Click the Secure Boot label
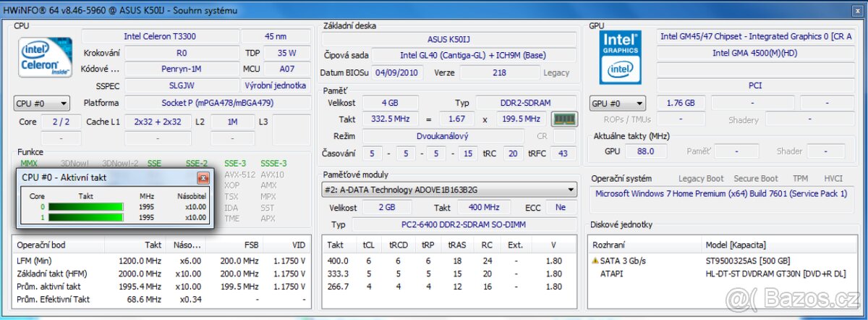Screen dimensions: 868x320 click(756, 179)
